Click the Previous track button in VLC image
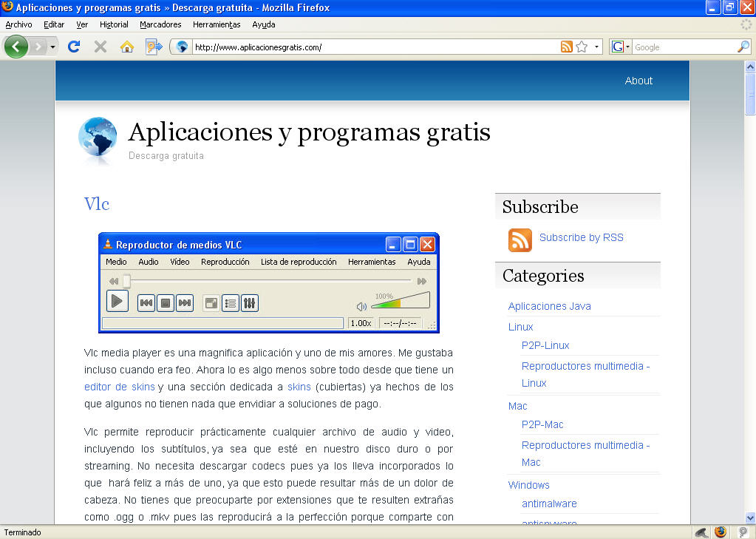This screenshot has height=539, width=756. click(x=146, y=303)
